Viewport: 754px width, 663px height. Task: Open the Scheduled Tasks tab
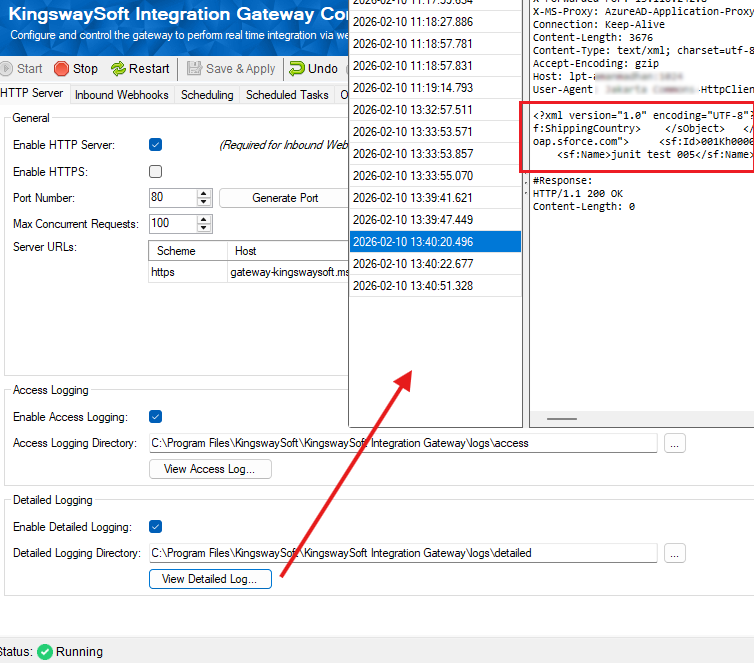point(287,95)
